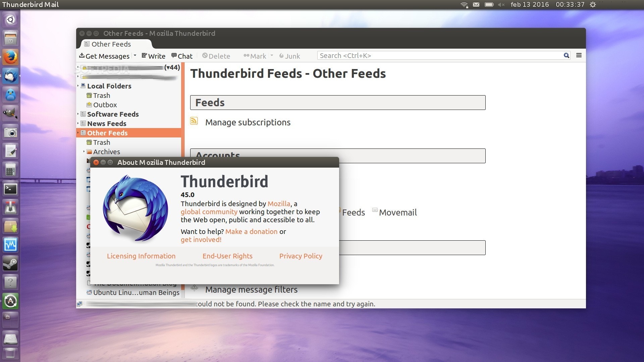This screenshot has width=644, height=362.
Task: Expand the News Feeds tree node
Action: (x=78, y=123)
